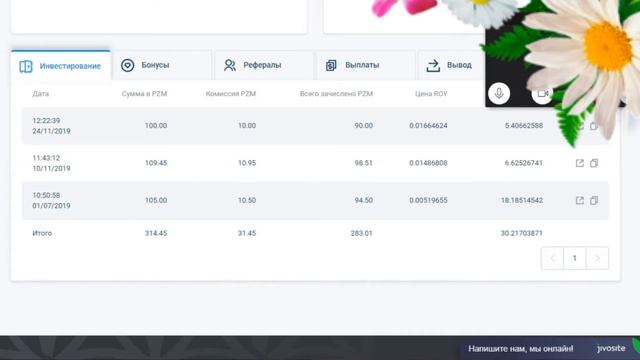
Task: Click the ROY price 0.01664624
Action: click(x=428, y=126)
